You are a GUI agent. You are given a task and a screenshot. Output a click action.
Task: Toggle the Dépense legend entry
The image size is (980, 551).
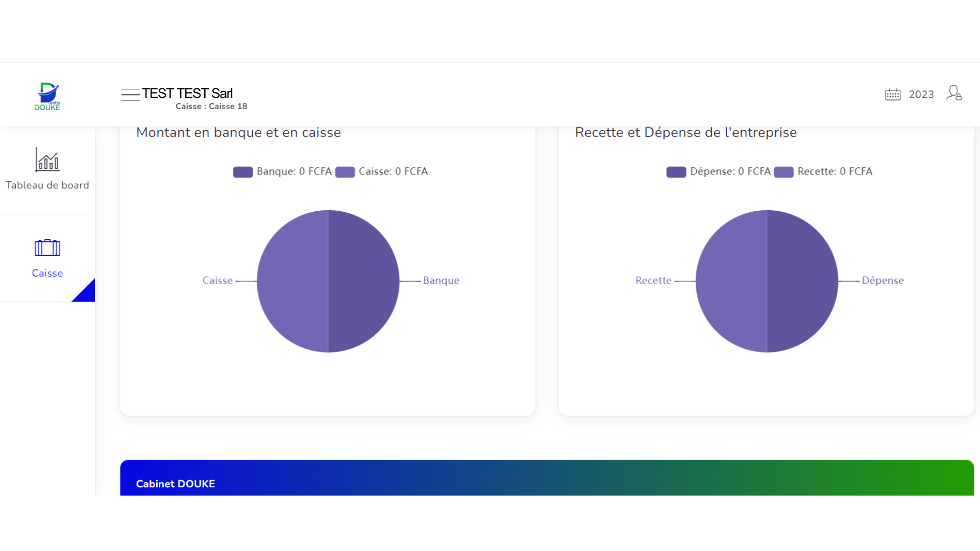[x=730, y=172]
